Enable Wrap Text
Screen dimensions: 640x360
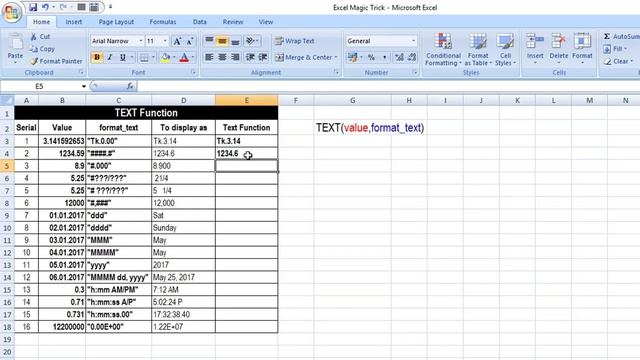click(295, 41)
